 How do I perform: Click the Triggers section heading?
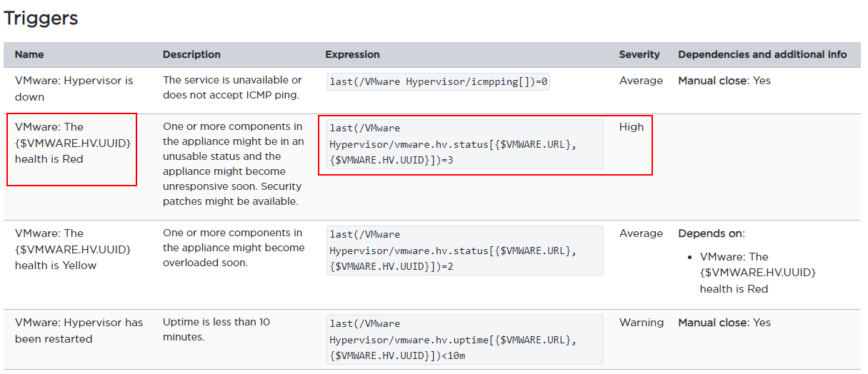41,19
